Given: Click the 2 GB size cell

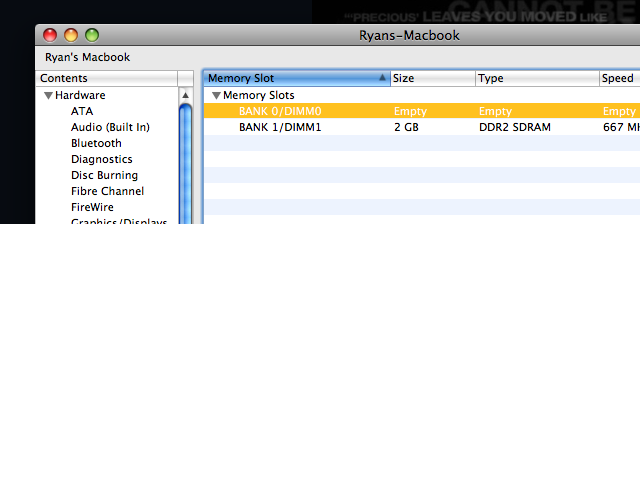Looking at the screenshot, I should click(407, 127).
